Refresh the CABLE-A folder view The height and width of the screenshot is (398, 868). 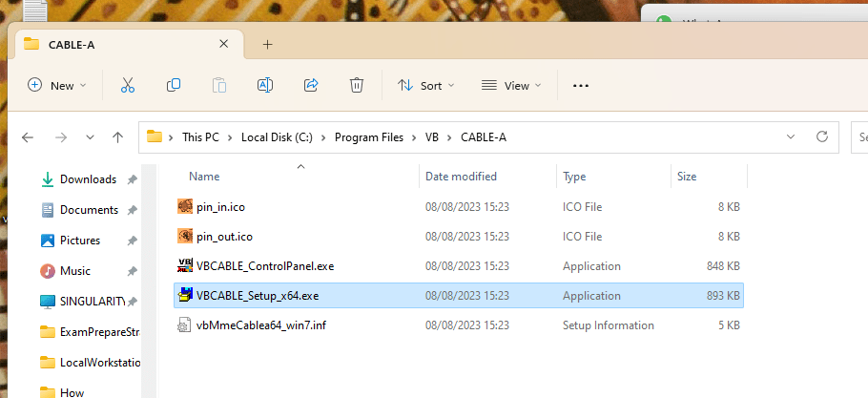[x=822, y=136]
